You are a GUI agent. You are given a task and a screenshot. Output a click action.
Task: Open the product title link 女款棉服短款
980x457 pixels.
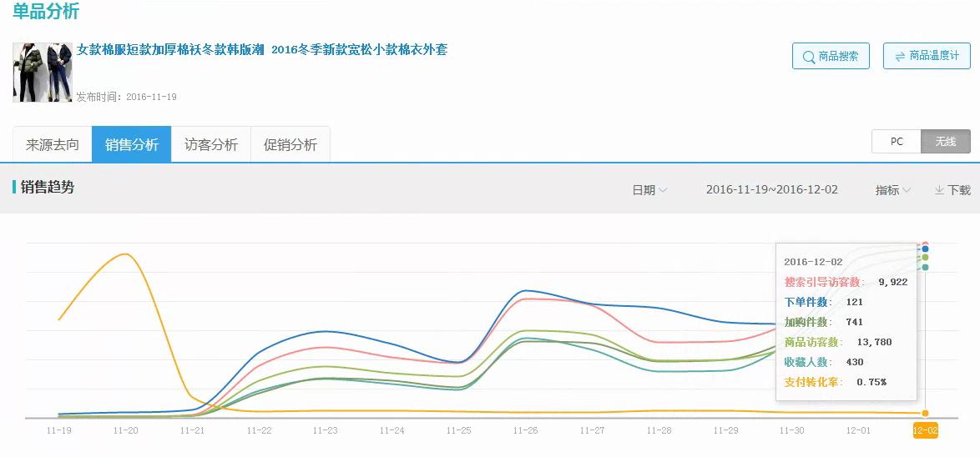pos(262,50)
